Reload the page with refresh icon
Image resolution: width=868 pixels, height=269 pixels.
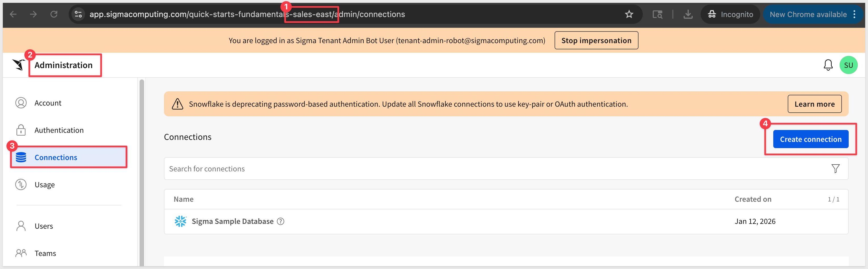(x=54, y=14)
